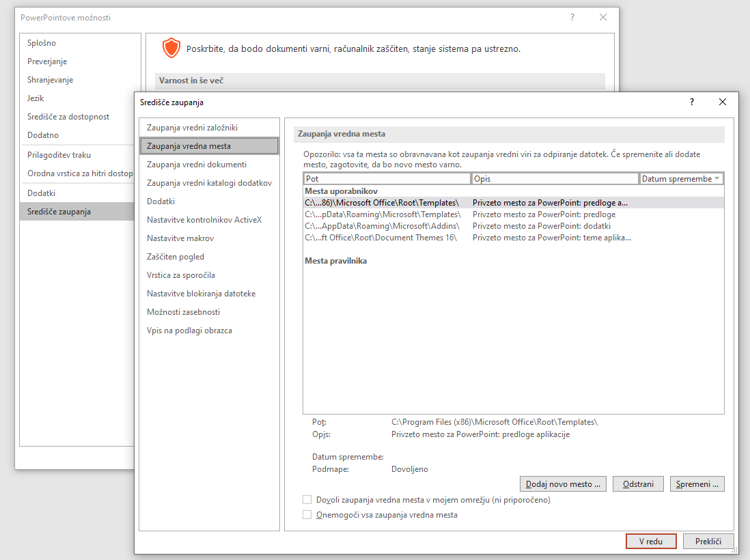The width and height of the screenshot is (750, 560).
Task: Open Shranjevanje in PowerPointove možnosti
Action: (x=80, y=80)
